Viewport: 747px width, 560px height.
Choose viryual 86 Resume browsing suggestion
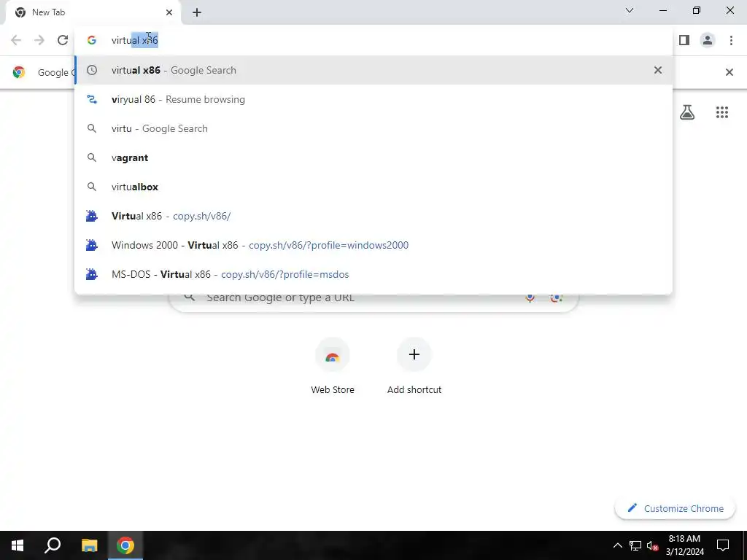[373, 99]
